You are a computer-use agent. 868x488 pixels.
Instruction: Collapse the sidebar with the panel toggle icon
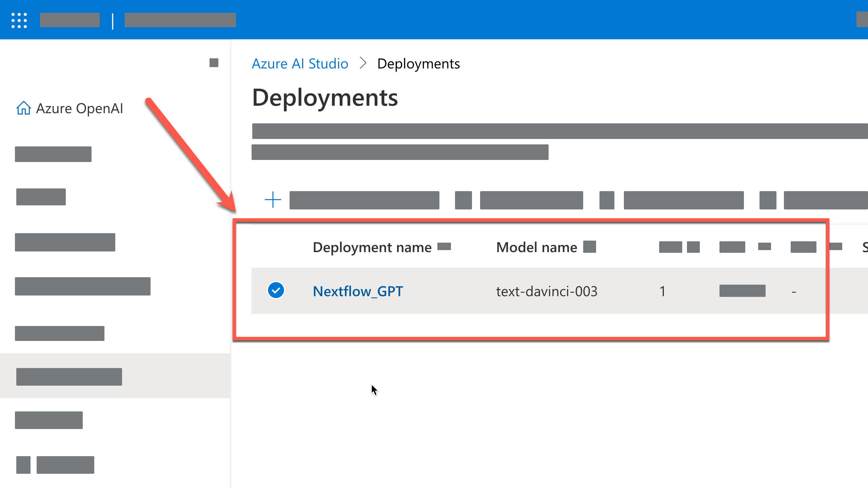point(214,63)
